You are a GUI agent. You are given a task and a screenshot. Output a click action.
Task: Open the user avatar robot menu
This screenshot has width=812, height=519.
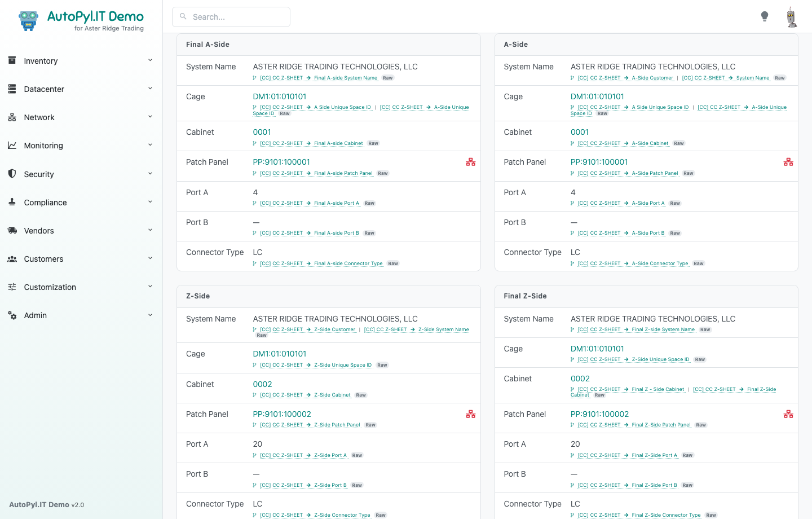click(792, 17)
